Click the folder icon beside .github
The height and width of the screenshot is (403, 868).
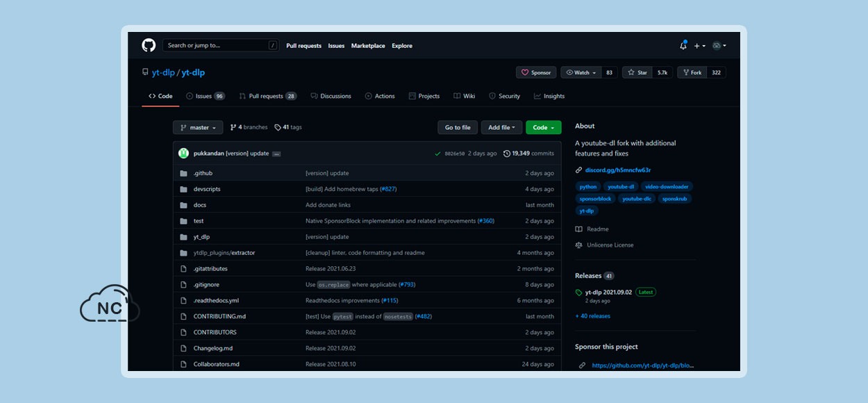pyautogui.click(x=183, y=173)
